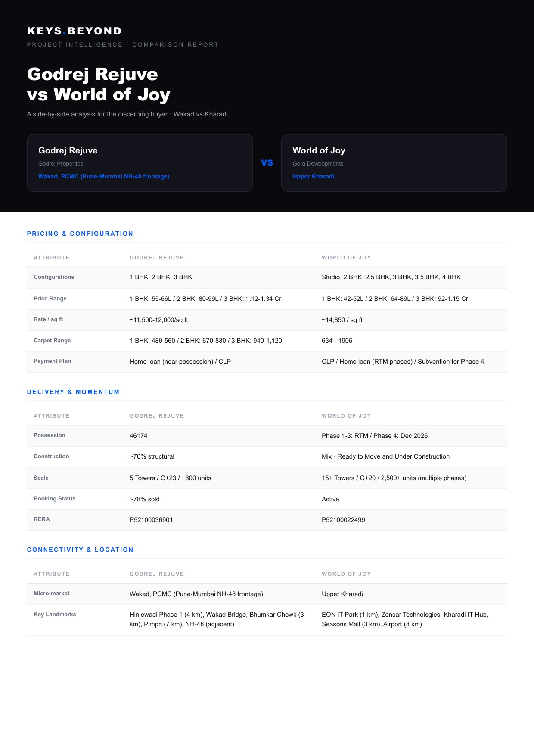The image size is (534, 756).
Task: Select 'Home loan (near possession) / CLP' payment plan
Action: click(x=180, y=362)
